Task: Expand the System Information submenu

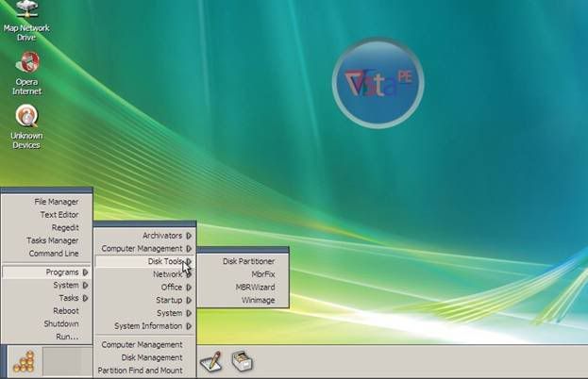Action: click(144, 326)
